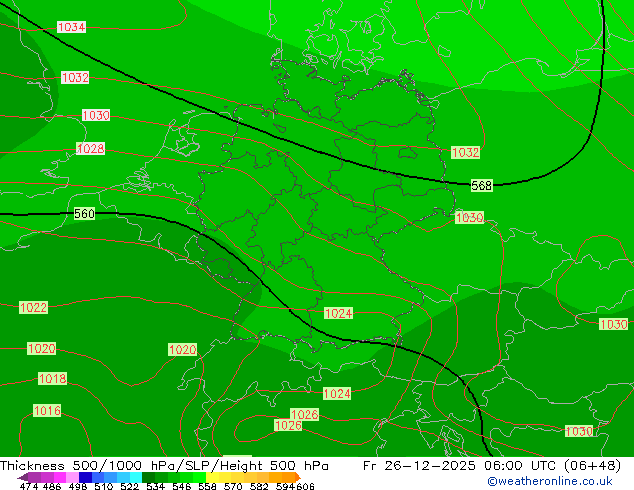634x490 pixels.
Task: Click the 1032 label beside the 568 contour
Action: 465,152
